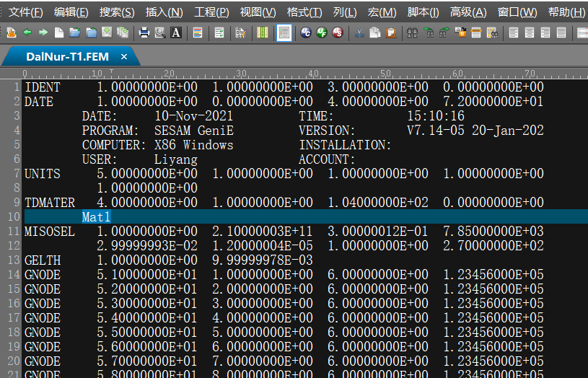
Task: Open Replace with the orange B icon
Action: click(x=460, y=33)
